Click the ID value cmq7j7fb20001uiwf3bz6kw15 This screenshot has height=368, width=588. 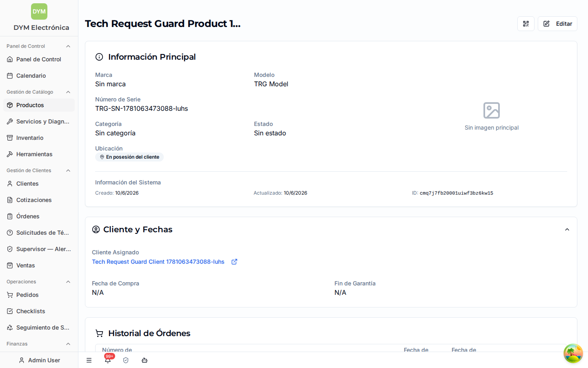point(457,193)
